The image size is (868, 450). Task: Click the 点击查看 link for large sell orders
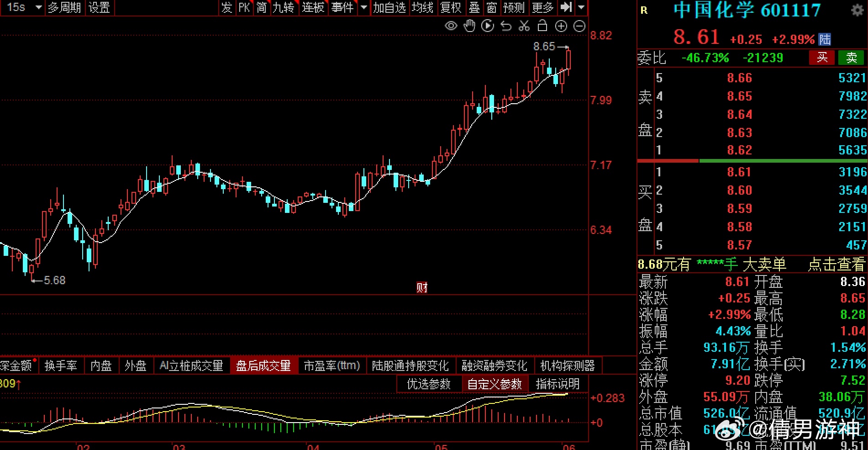pos(836,265)
